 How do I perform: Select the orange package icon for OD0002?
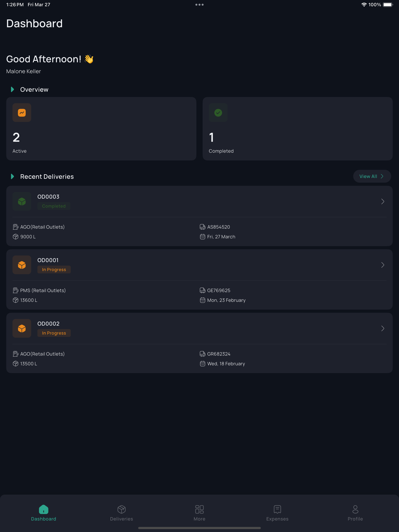tap(22, 328)
